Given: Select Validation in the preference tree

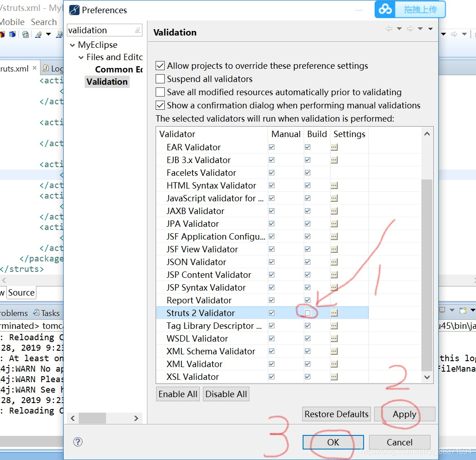Looking at the screenshot, I should click(107, 82).
